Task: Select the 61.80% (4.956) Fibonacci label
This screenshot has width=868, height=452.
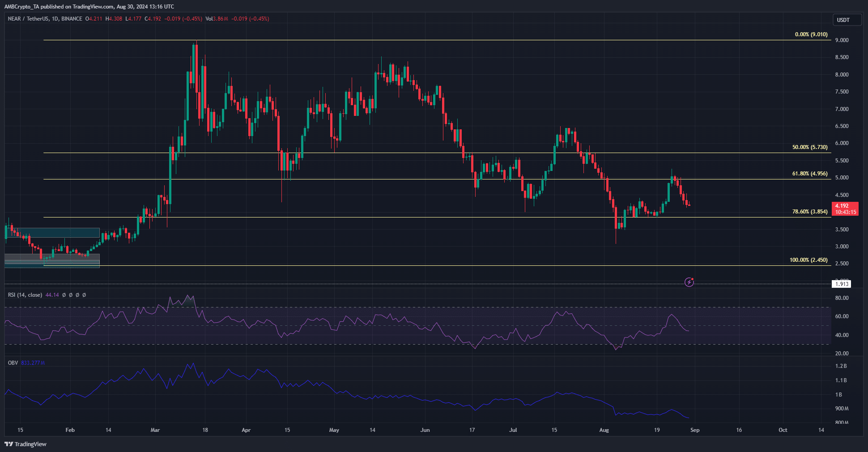Action: tap(810, 174)
